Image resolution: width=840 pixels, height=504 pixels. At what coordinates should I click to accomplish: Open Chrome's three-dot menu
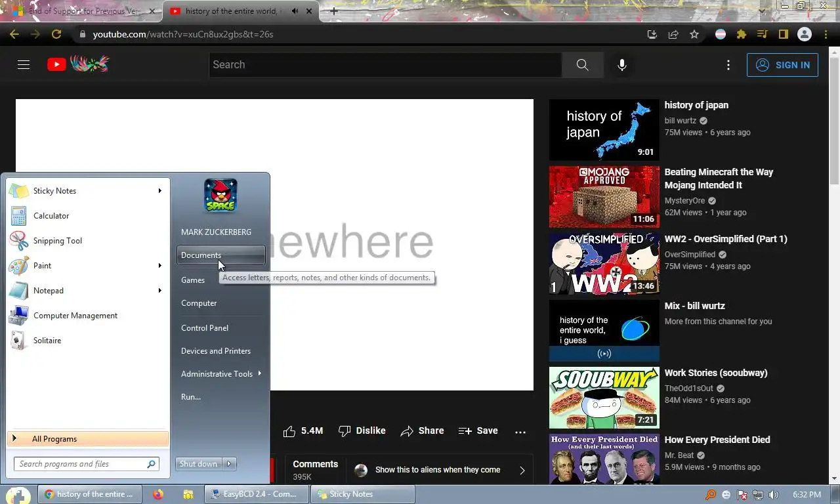click(826, 34)
